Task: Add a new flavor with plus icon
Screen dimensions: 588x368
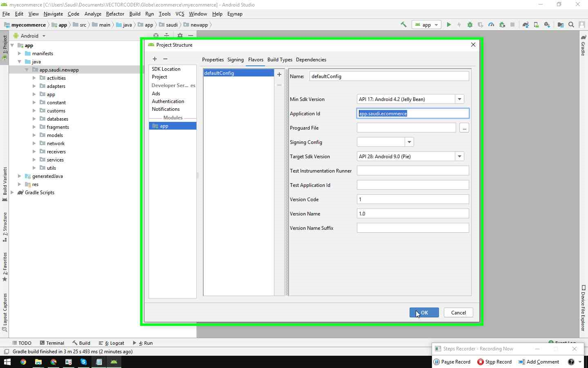Action: point(279,74)
